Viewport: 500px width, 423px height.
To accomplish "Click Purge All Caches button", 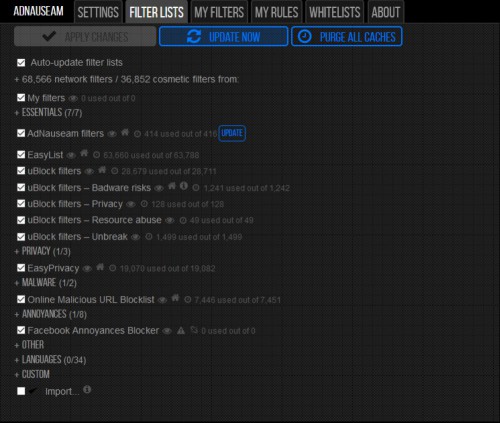I will pos(347,36).
